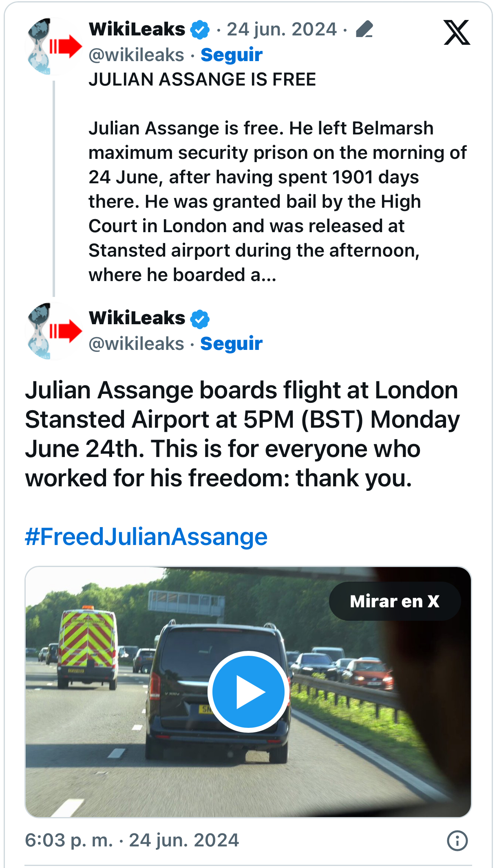Click the info icon beside the timestamp

[457, 841]
